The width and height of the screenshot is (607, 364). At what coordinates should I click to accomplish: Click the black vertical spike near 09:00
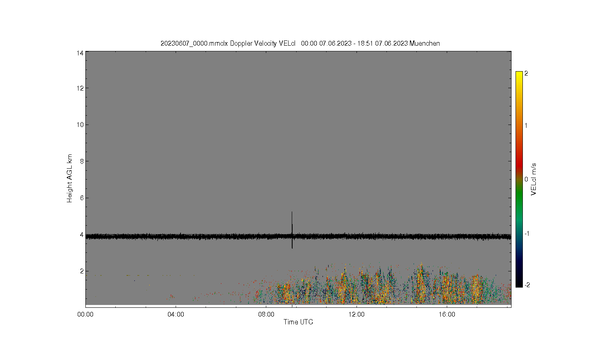pos(292,230)
